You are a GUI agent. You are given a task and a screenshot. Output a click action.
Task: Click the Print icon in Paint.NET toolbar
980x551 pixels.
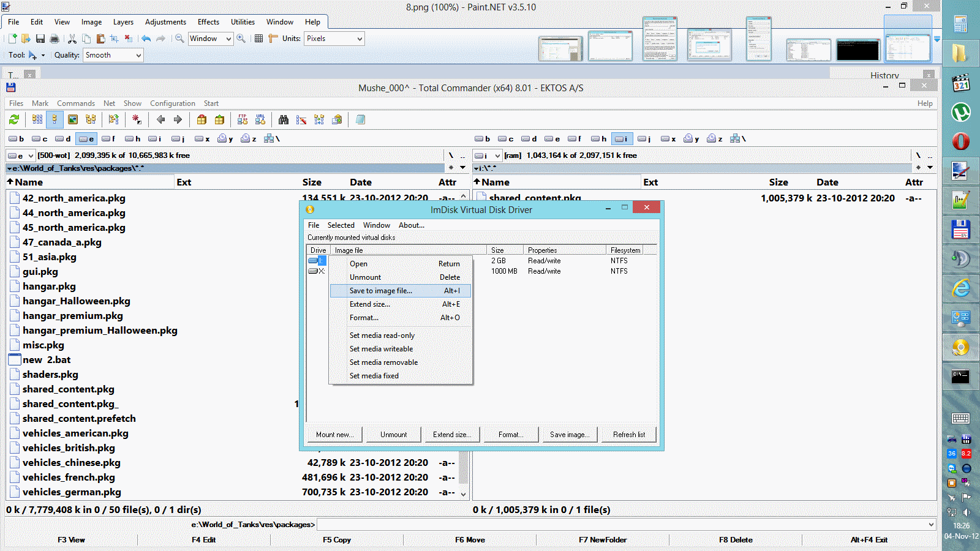pos(55,39)
